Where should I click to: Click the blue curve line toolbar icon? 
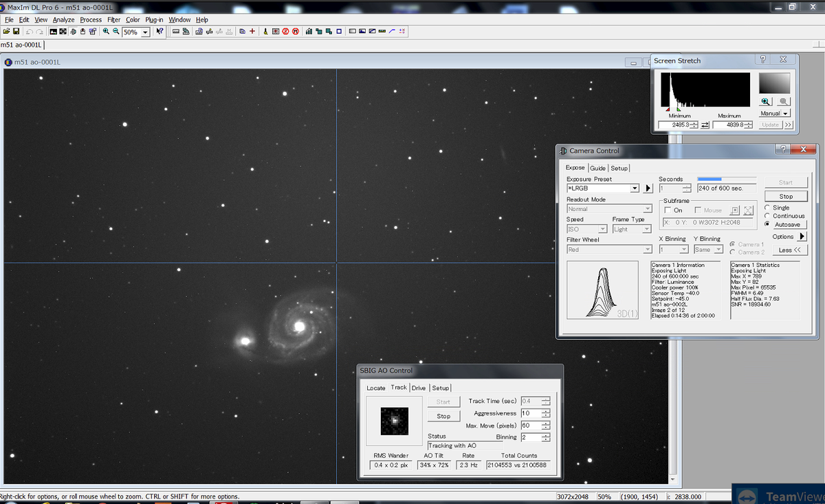click(392, 32)
